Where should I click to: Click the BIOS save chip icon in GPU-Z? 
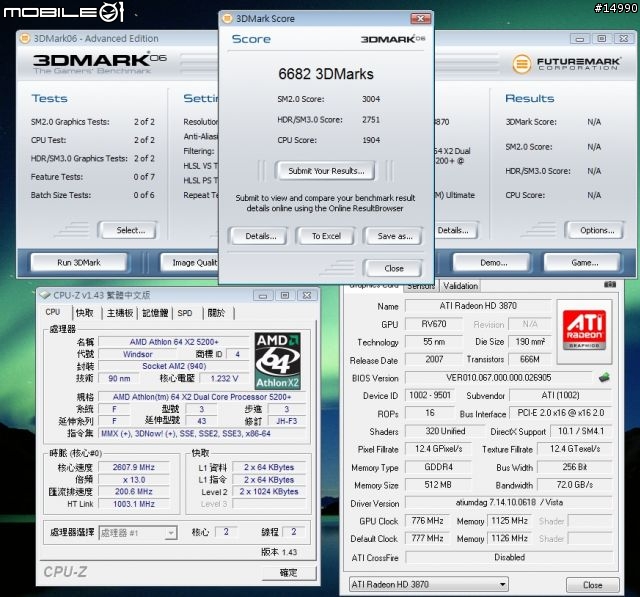(604, 377)
